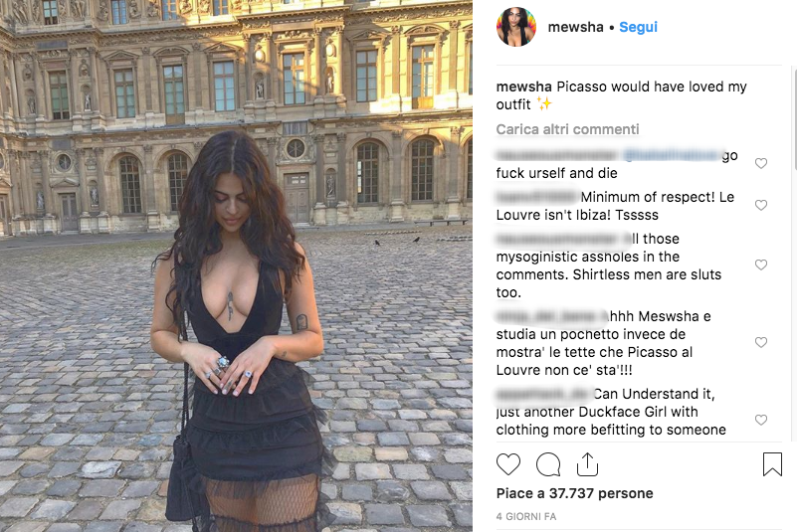Open the comment bubble icon
This screenshot has width=797, height=532.
548,464
